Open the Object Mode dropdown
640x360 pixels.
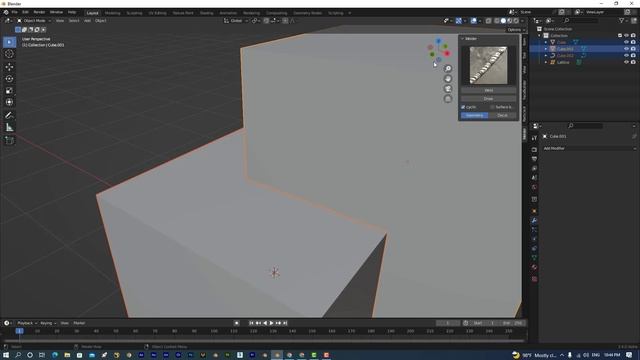(x=34, y=21)
